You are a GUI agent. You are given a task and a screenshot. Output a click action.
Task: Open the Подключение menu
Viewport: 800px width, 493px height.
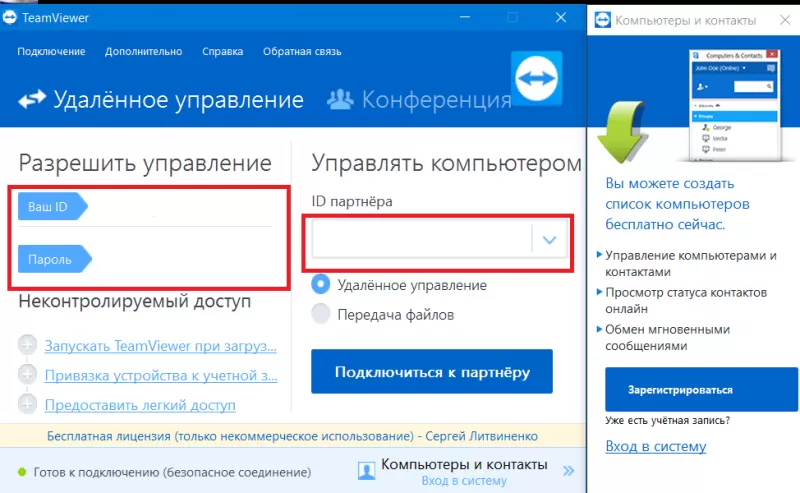51,52
